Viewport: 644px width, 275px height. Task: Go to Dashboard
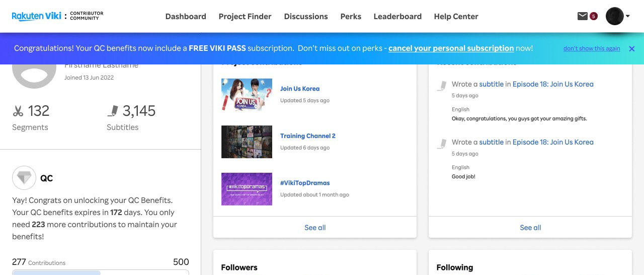[186, 16]
